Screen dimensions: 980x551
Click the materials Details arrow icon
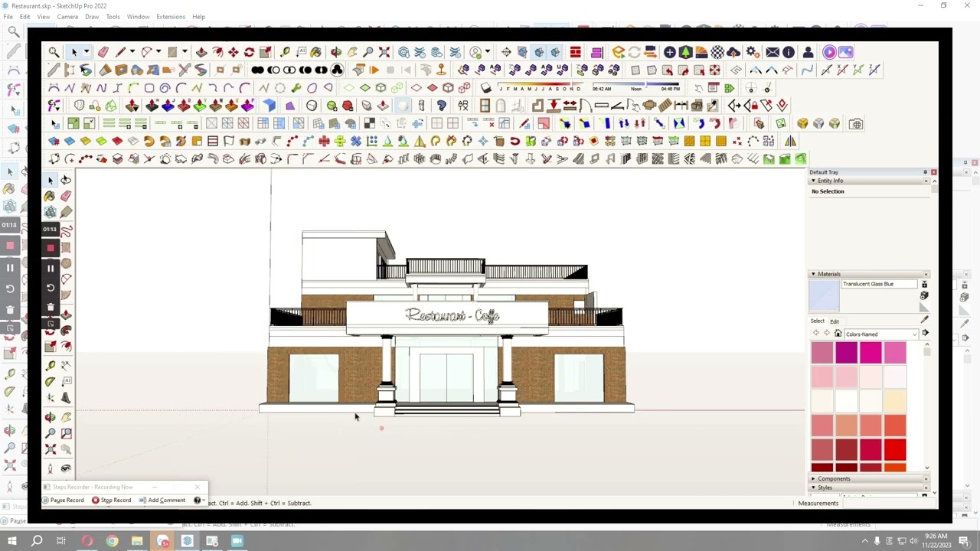[x=925, y=334]
